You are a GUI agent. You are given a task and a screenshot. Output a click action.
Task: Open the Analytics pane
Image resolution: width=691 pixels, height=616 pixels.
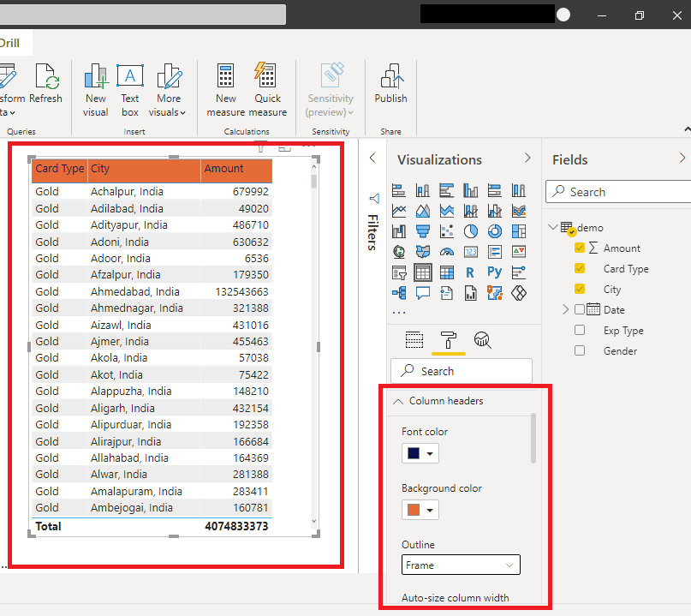click(x=482, y=339)
